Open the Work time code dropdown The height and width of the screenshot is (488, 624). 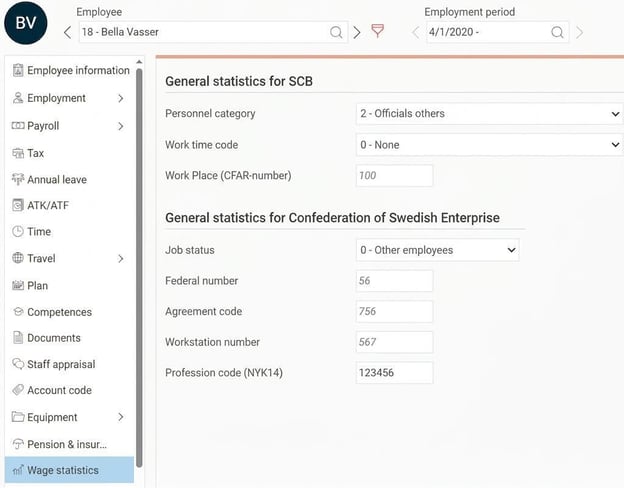tap(489, 145)
